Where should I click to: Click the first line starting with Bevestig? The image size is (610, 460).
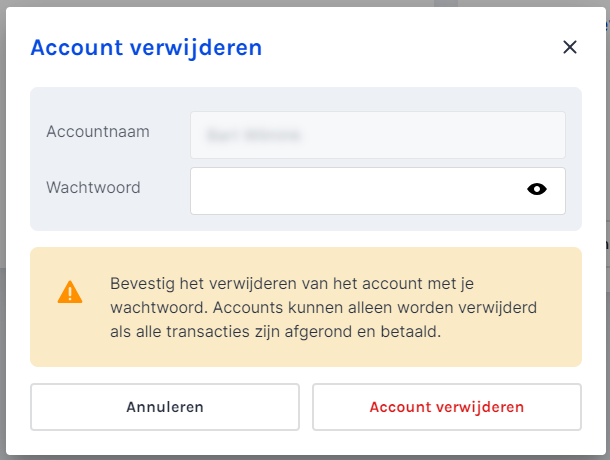pyautogui.click(x=292, y=283)
